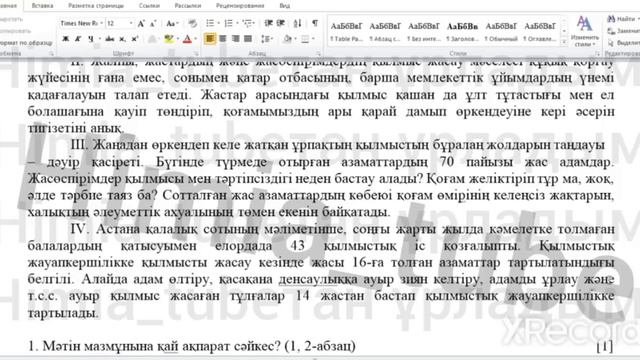Open the Ссылки ribbon tab
Screen dimensions: 640x360
pos(149,6)
